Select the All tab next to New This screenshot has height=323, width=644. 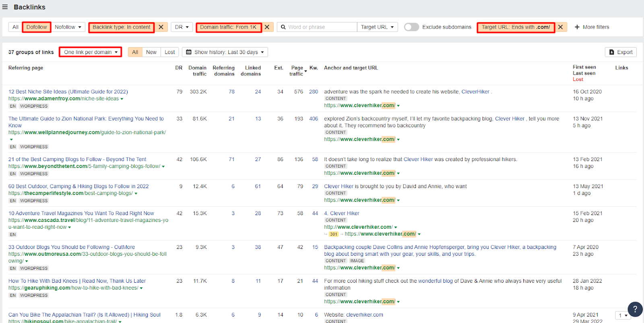point(135,52)
